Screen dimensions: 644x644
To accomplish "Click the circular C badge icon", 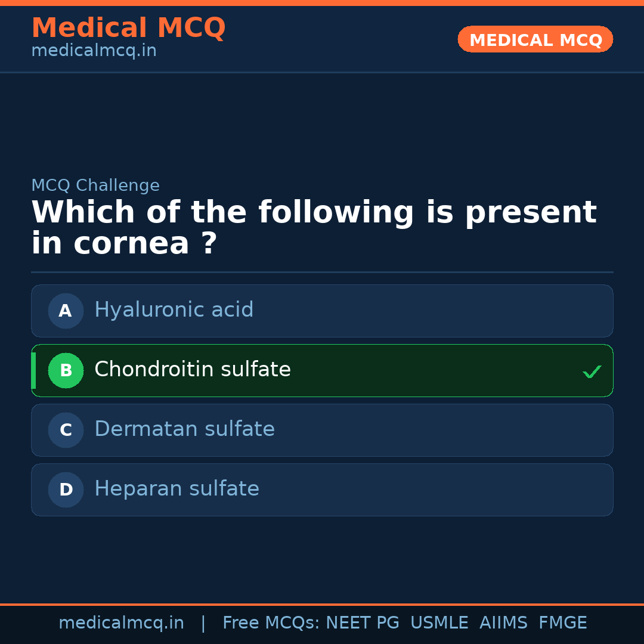I will tap(66, 430).
